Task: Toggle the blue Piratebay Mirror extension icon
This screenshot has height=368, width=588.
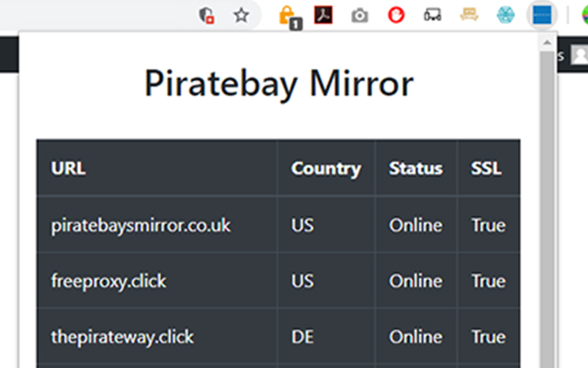Action: click(542, 16)
